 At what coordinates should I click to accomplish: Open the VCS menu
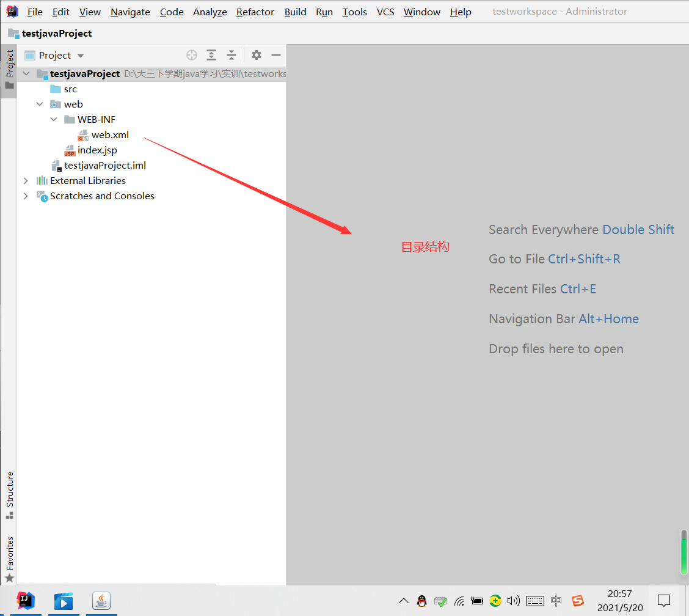[385, 12]
